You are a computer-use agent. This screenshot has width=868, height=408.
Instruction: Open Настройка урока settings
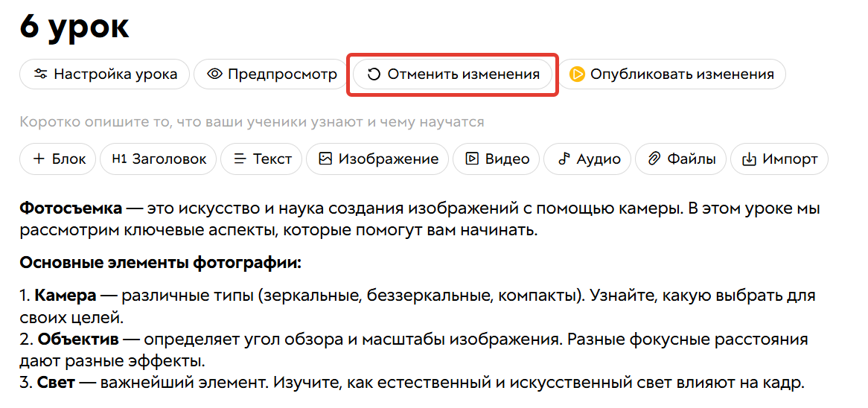(x=104, y=74)
